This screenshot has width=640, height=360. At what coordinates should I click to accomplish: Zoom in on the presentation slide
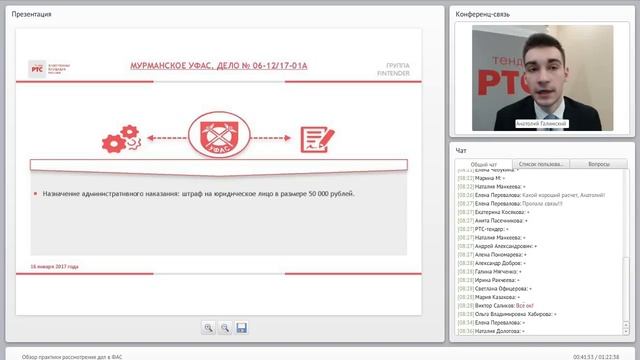coord(208,328)
